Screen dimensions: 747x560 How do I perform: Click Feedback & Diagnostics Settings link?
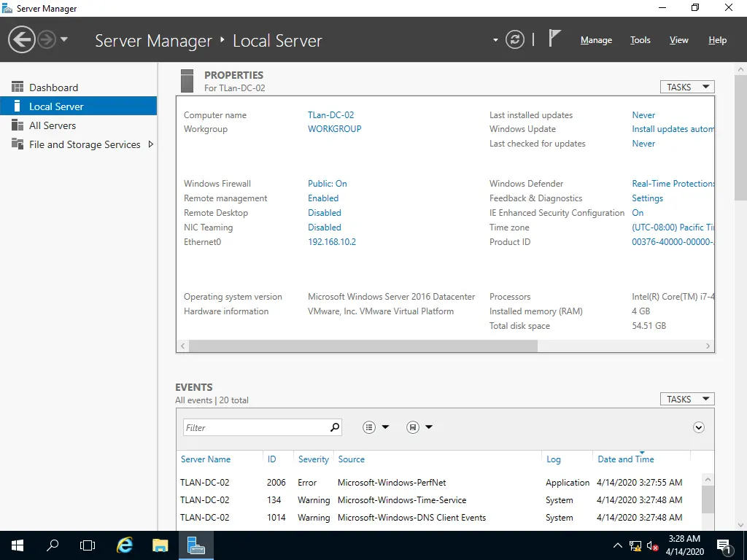point(648,198)
